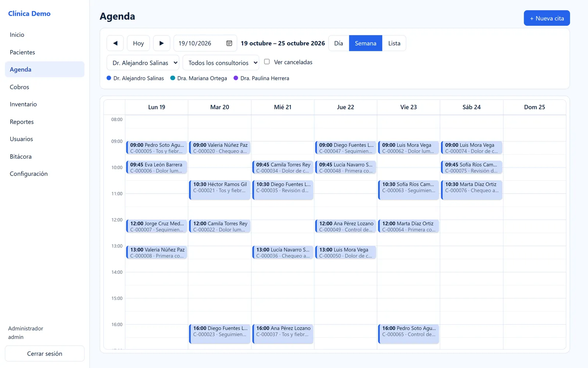The width and height of the screenshot is (588, 368).
Task: Click the Clínica Demo logo link
Action: pyautogui.click(x=29, y=14)
